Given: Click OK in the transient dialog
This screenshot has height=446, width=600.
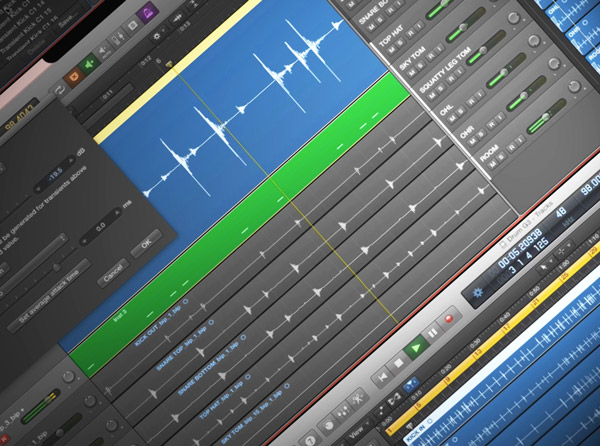Looking at the screenshot, I should click(x=146, y=243).
